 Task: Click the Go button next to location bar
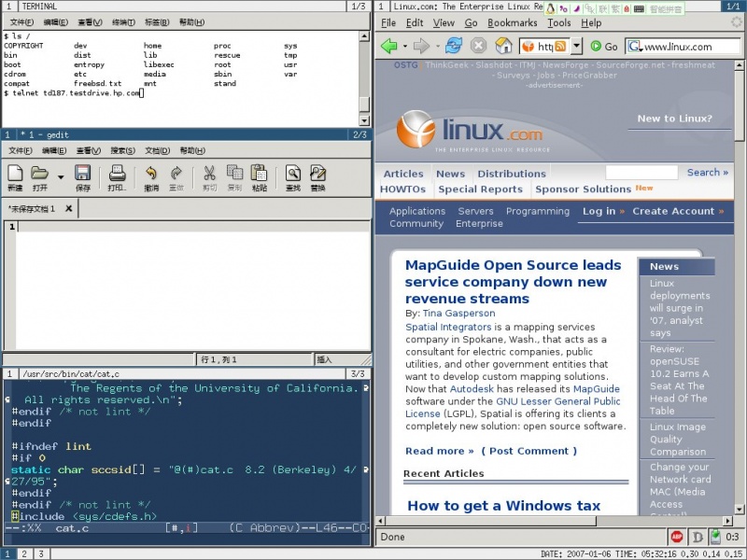tap(603, 46)
